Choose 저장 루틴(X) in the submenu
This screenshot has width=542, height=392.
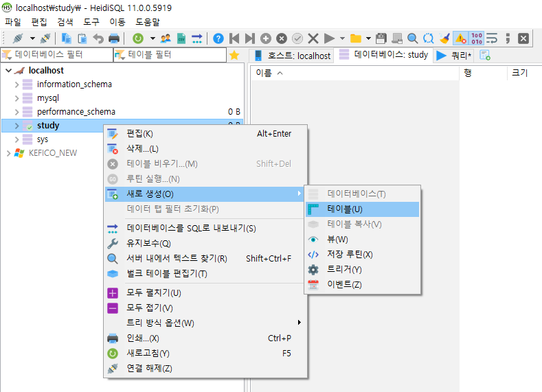coord(362,255)
